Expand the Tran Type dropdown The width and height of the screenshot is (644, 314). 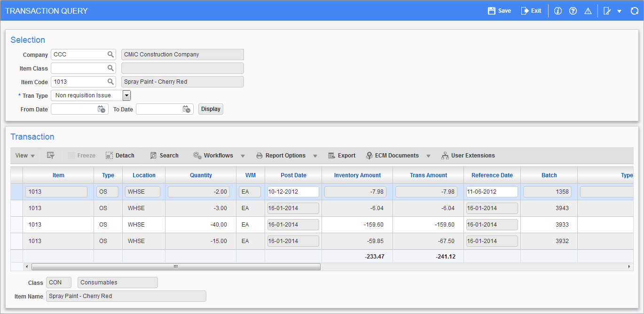point(126,95)
